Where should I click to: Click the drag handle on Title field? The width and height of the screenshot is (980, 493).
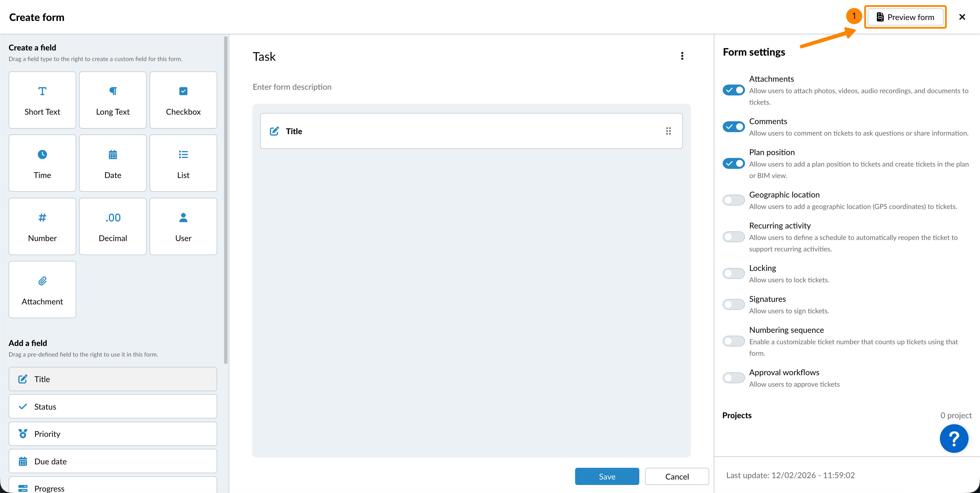pos(668,131)
